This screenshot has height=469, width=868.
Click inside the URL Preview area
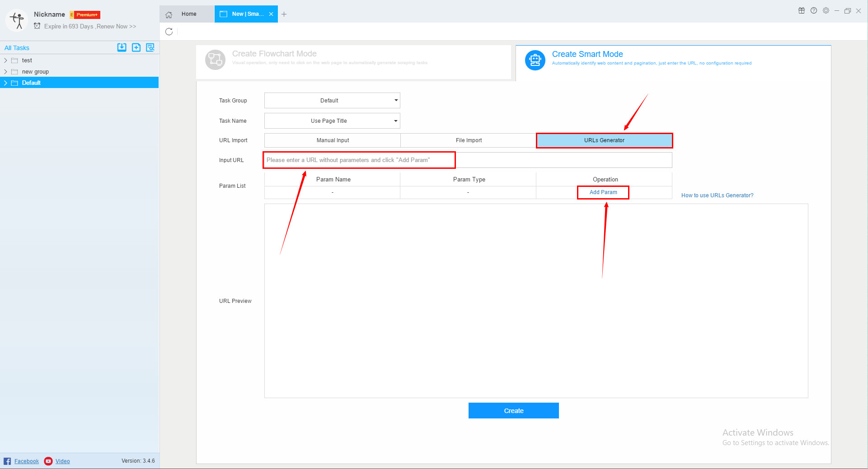(x=536, y=301)
